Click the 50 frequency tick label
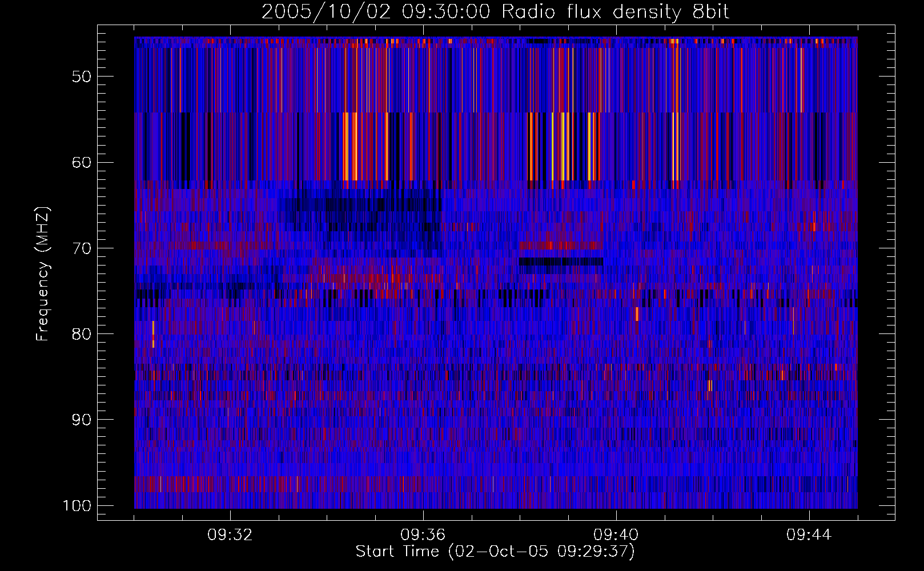 click(82, 77)
